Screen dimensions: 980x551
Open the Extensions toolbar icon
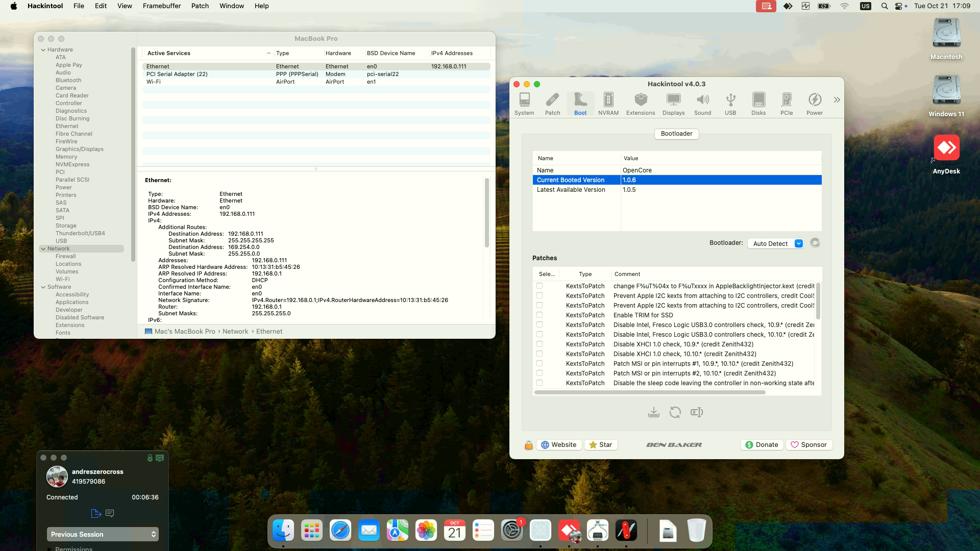click(x=641, y=104)
